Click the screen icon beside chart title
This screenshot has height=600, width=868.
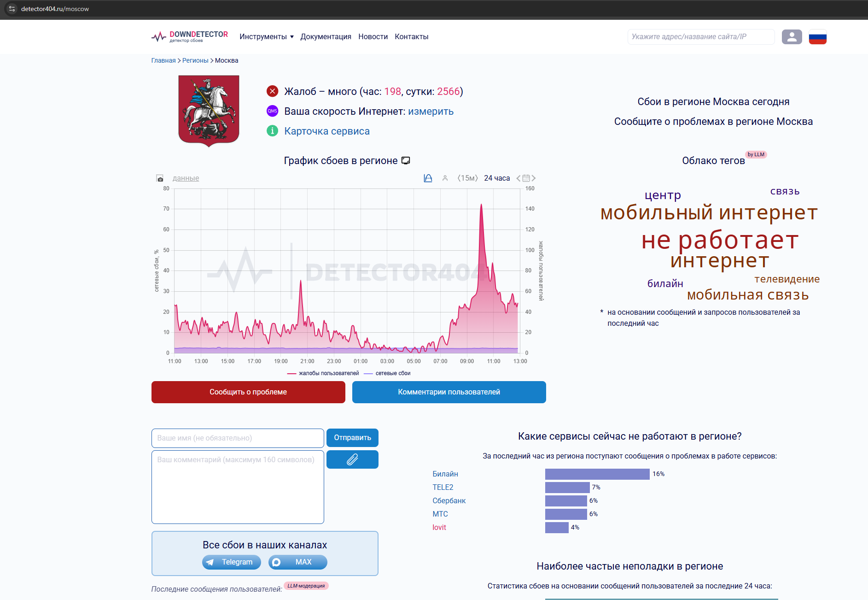click(x=406, y=160)
